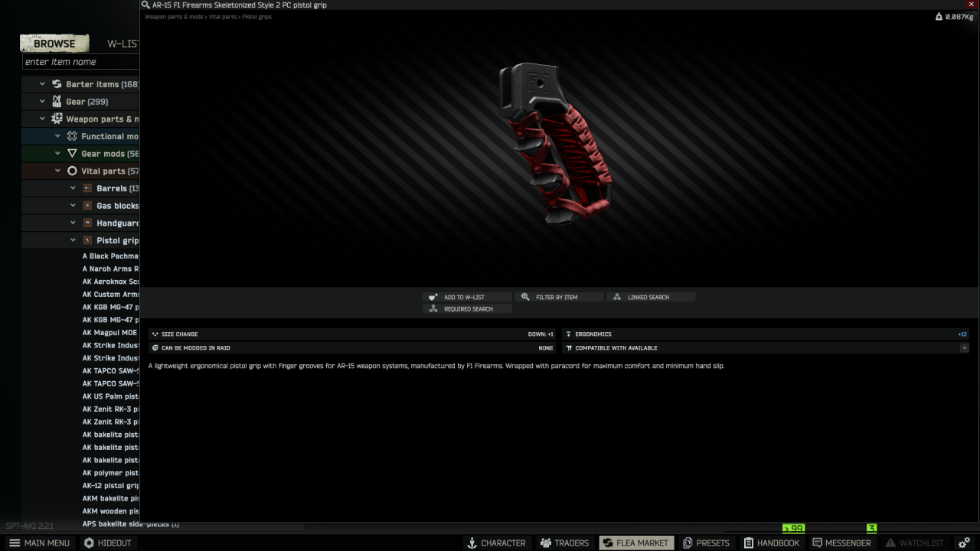980x551 pixels.
Task: Collapse the Vital parts chevron
Action: pos(57,171)
